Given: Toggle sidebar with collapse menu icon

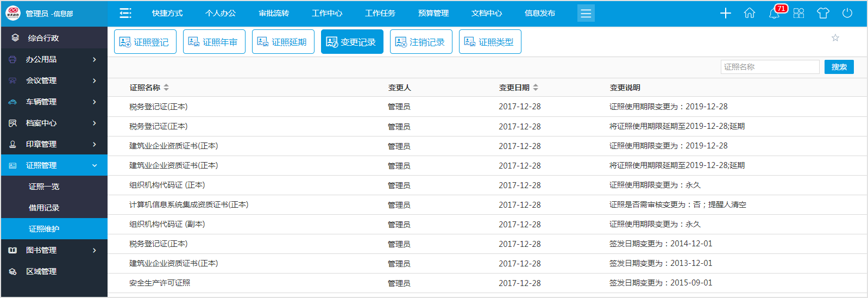Looking at the screenshot, I should (125, 13).
